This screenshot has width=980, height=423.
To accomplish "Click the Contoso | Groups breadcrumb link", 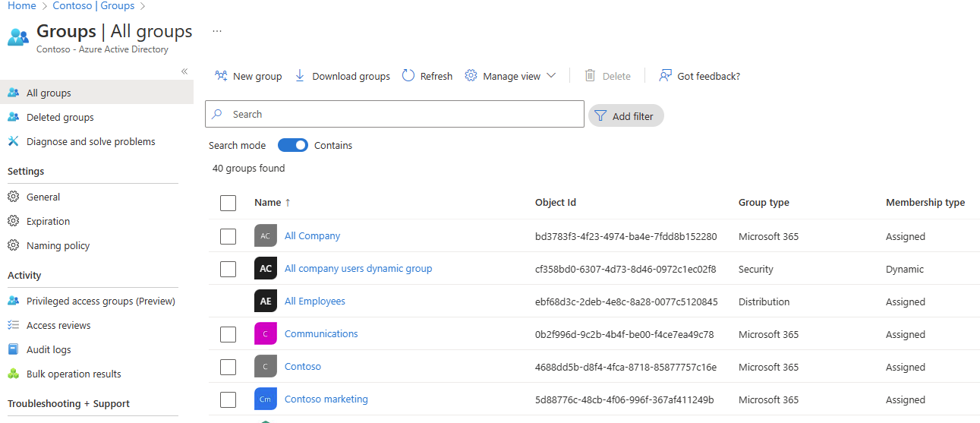I will [x=93, y=6].
